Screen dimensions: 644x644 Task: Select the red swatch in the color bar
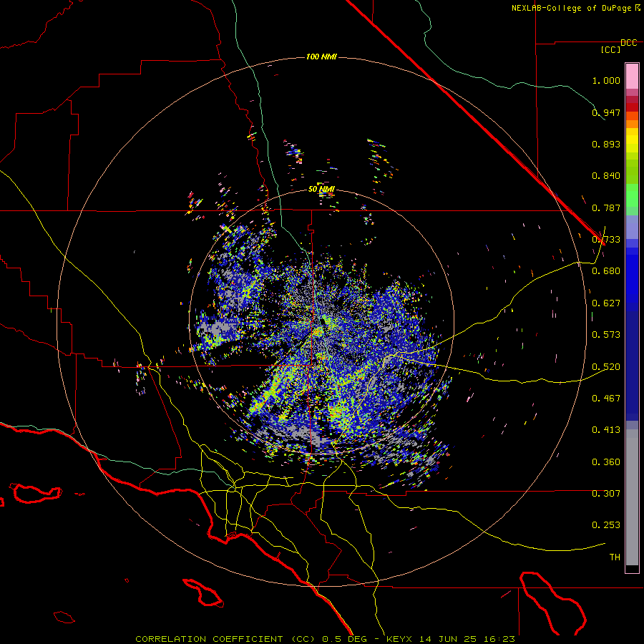click(x=632, y=107)
